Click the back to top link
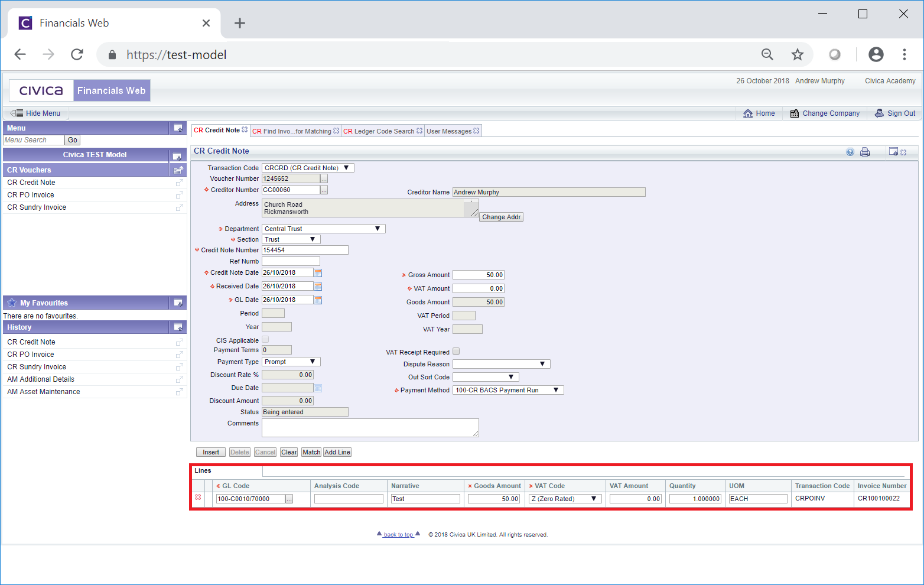Viewport: 924px width, 585px height. 398,535
